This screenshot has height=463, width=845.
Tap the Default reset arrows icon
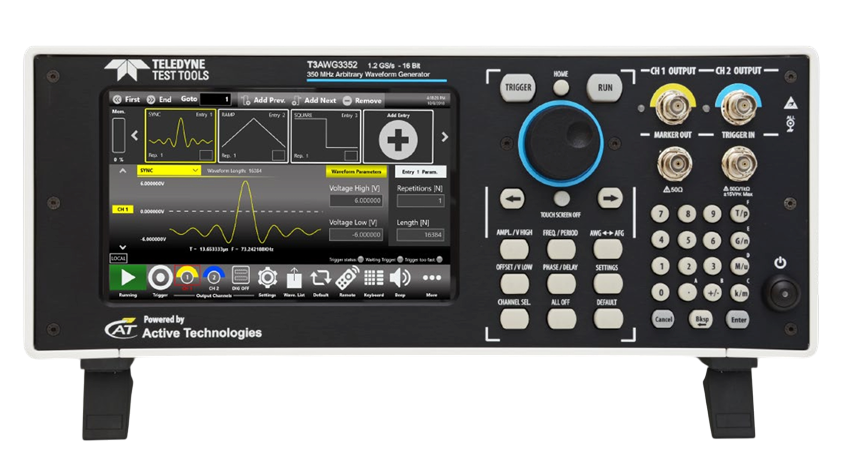pos(320,278)
